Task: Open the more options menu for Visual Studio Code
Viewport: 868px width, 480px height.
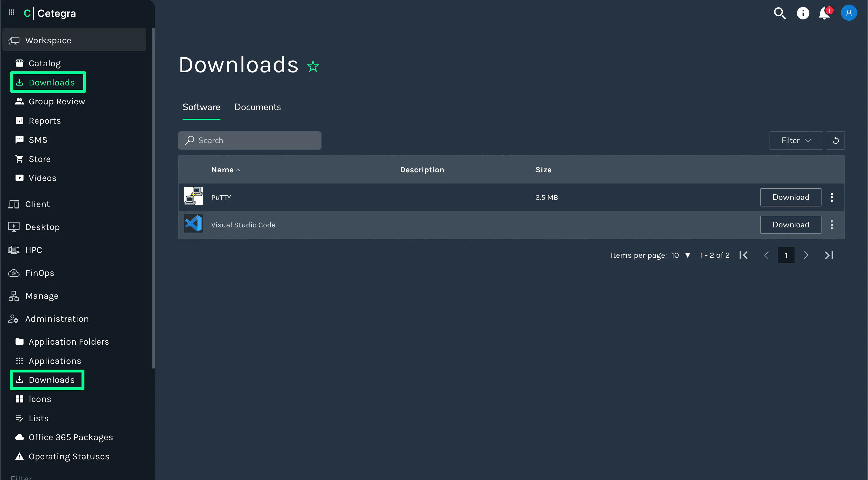Action: [832, 225]
